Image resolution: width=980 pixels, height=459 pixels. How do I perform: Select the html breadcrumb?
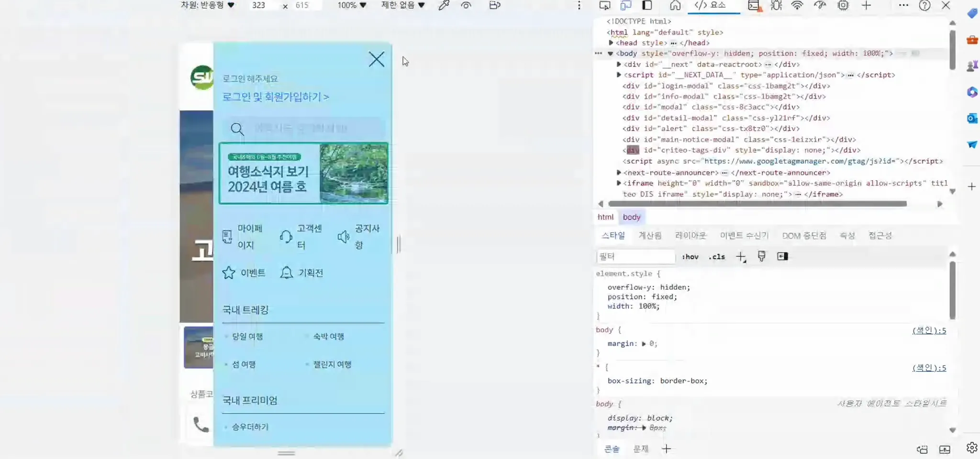(605, 217)
